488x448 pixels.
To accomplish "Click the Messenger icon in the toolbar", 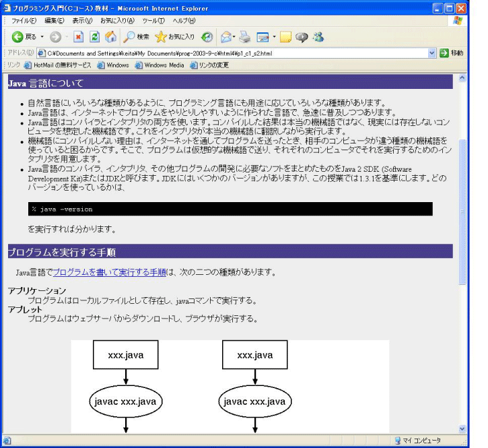I will coord(316,36).
